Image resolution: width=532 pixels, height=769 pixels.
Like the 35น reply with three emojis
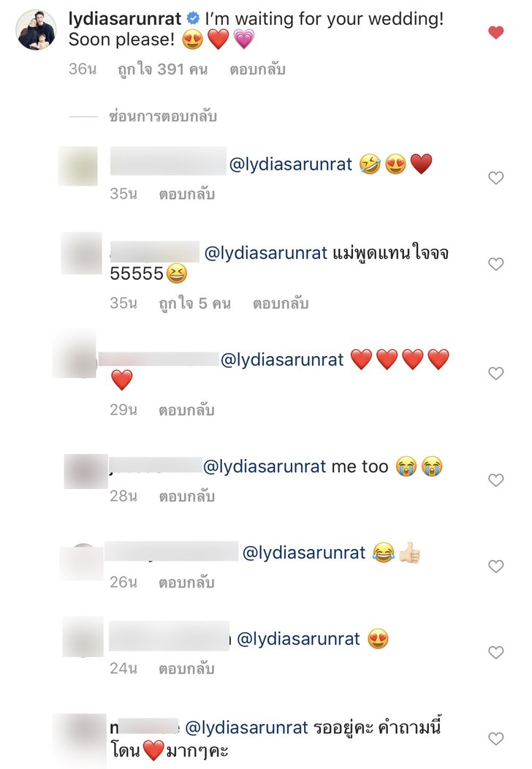pos(495,178)
